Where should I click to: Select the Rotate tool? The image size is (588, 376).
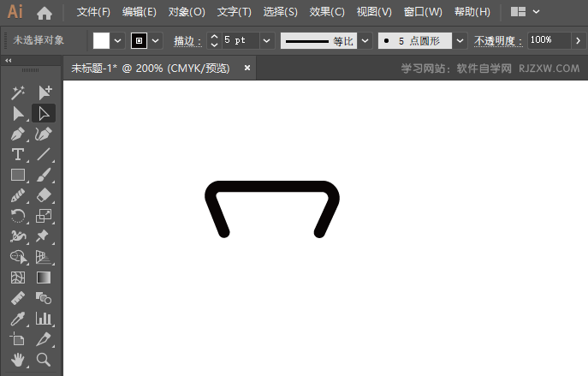[18, 216]
